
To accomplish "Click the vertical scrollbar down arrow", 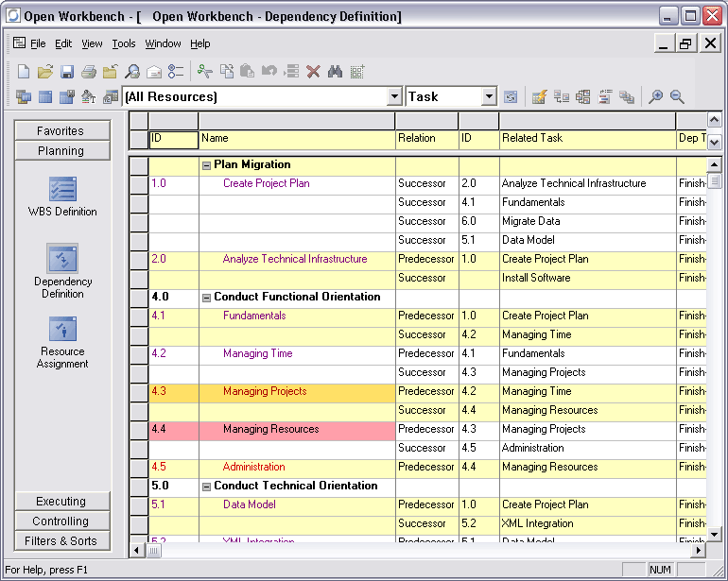I will (x=715, y=532).
